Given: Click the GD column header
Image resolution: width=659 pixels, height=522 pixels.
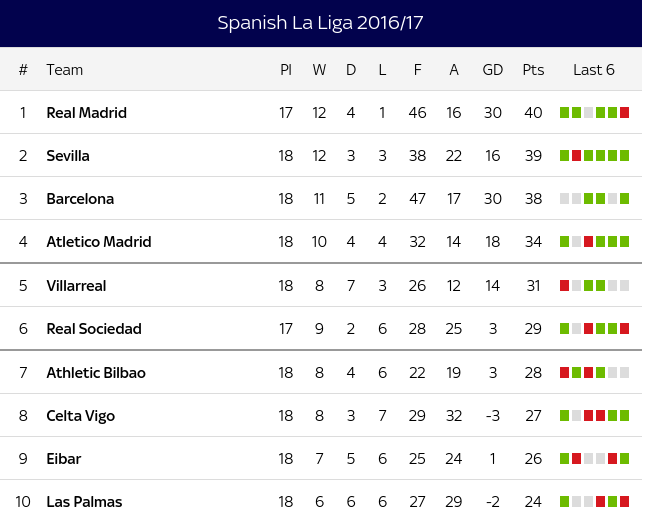Looking at the screenshot, I should click(x=493, y=70).
